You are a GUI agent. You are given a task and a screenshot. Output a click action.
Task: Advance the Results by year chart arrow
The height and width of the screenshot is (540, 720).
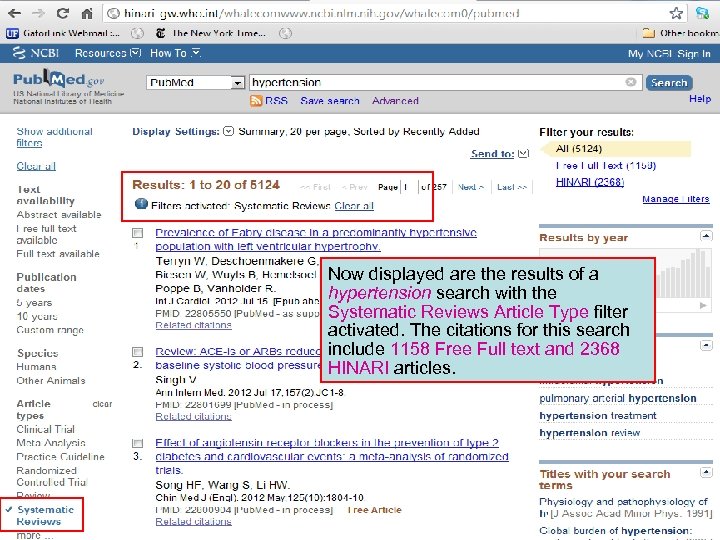point(703,305)
